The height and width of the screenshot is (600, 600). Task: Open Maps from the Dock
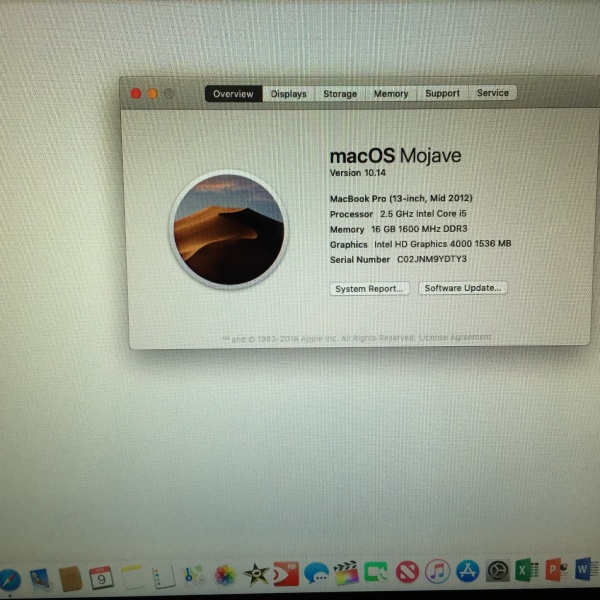pyautogui.click(x=194, y=576)
